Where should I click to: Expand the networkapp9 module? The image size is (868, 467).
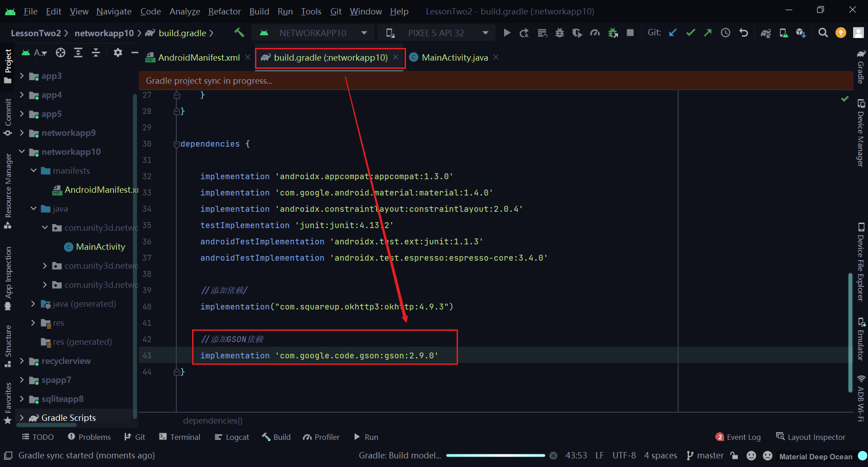pos(22,133)
